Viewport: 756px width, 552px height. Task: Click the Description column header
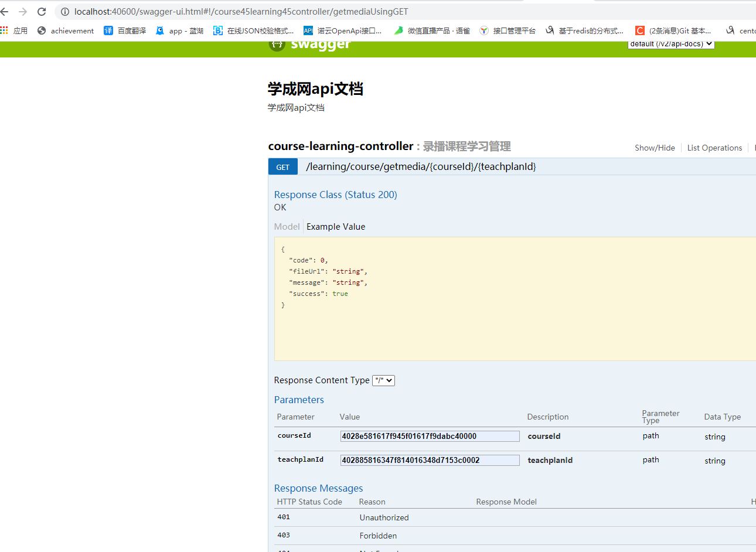tap(548, 417)
